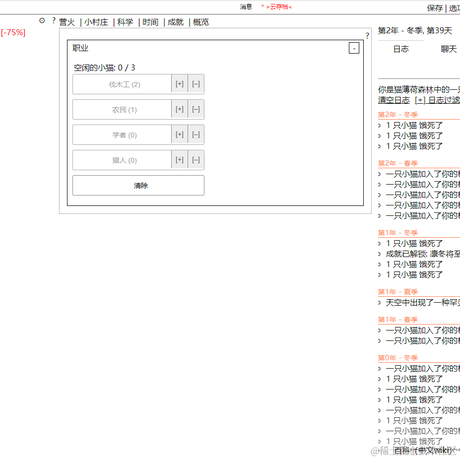Click the small circle icon before the tabs
This screenshot has height=460, width=460.
tap(42, 21)
